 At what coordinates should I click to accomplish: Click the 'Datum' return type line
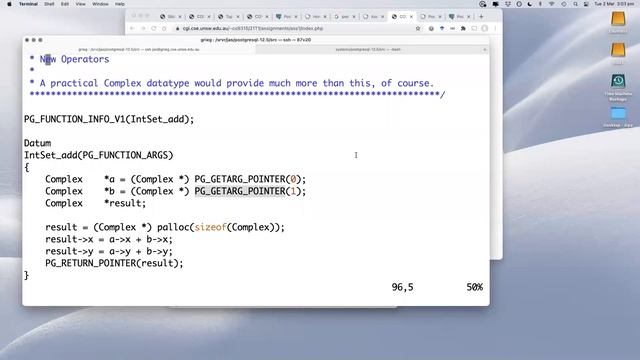pos(38,143)
